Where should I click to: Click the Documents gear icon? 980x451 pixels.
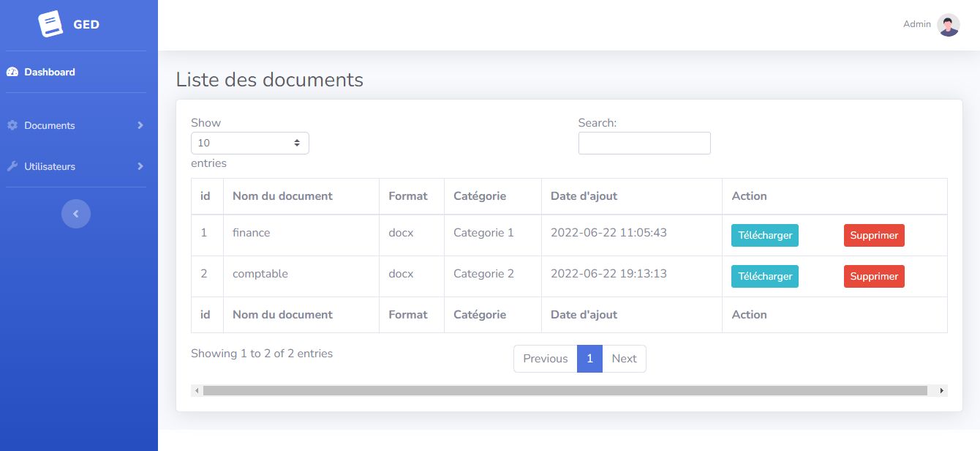click(x=12, y=125)
